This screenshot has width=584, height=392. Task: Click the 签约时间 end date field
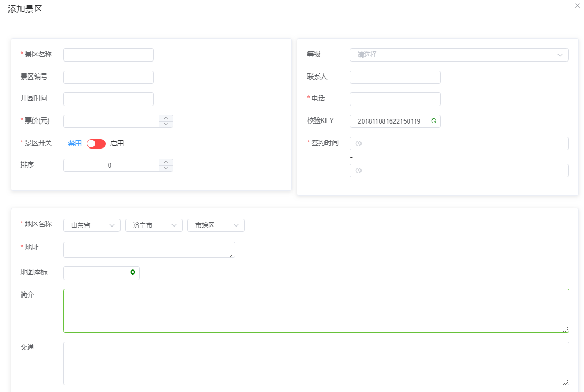click(x=459, y=170)
